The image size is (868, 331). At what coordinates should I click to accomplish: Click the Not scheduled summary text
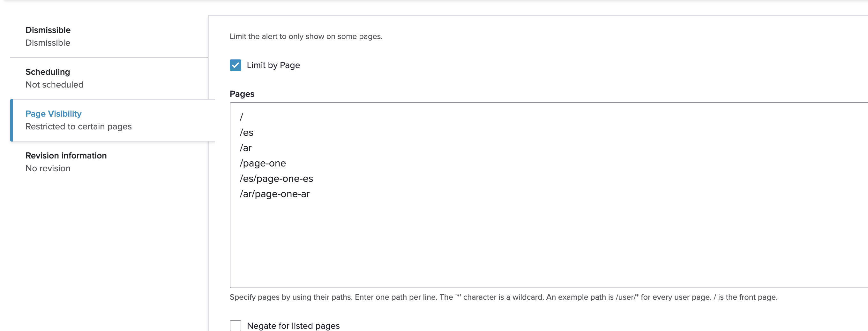(54, 84)
